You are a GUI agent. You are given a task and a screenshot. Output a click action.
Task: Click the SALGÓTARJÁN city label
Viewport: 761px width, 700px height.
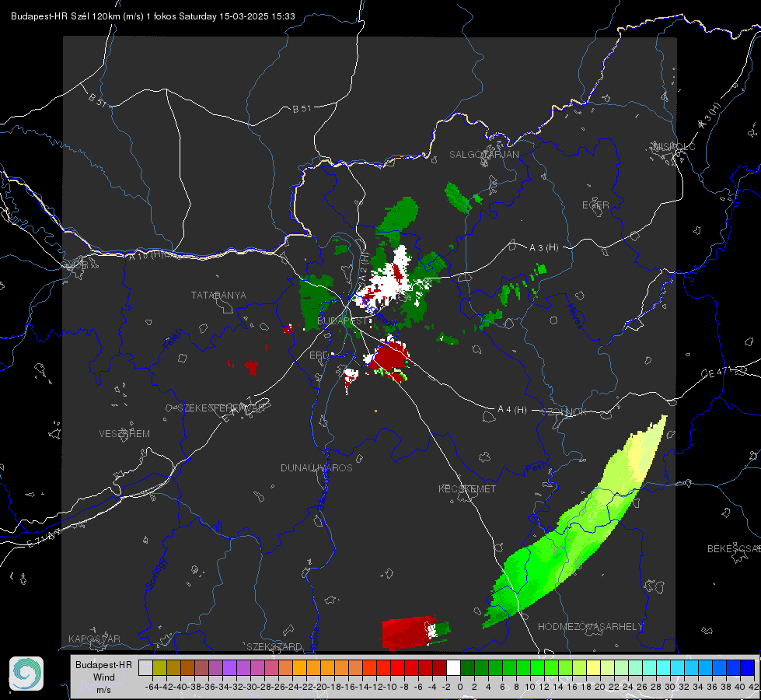click(483, 155)
